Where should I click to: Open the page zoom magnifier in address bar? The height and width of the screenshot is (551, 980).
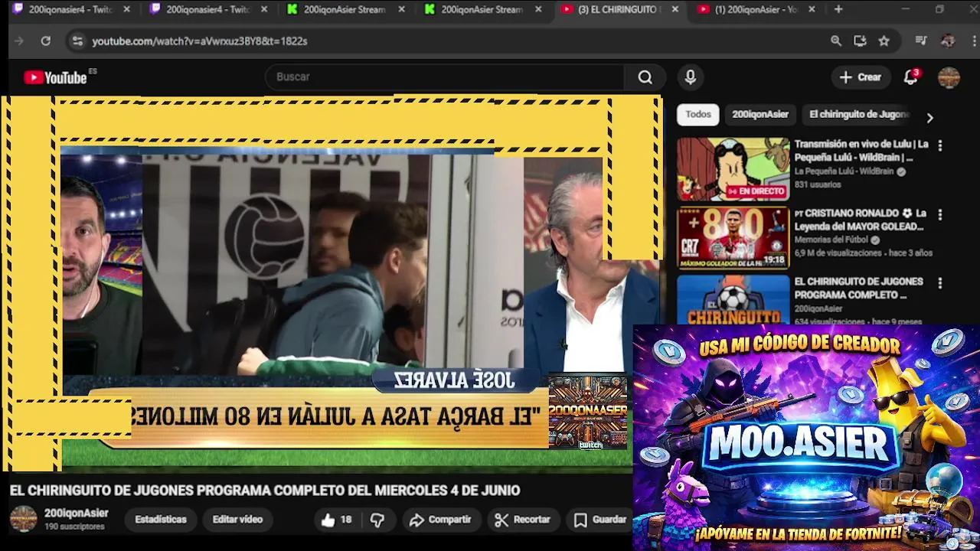pos(836,41)
